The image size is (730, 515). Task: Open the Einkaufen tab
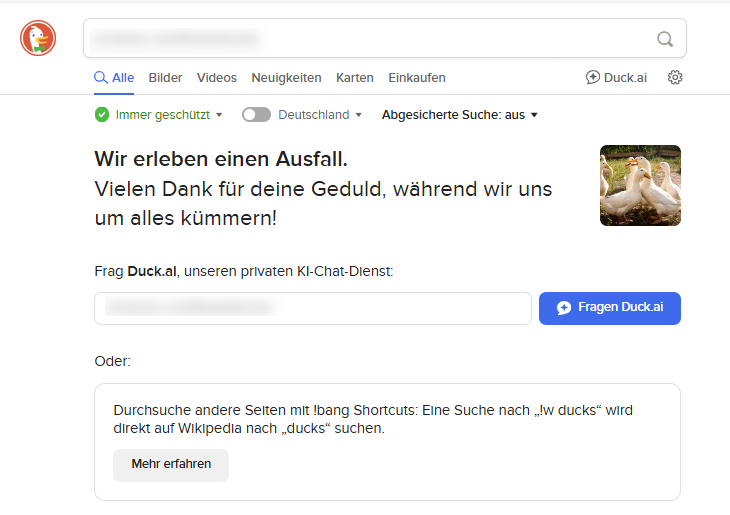pos(417,78)
